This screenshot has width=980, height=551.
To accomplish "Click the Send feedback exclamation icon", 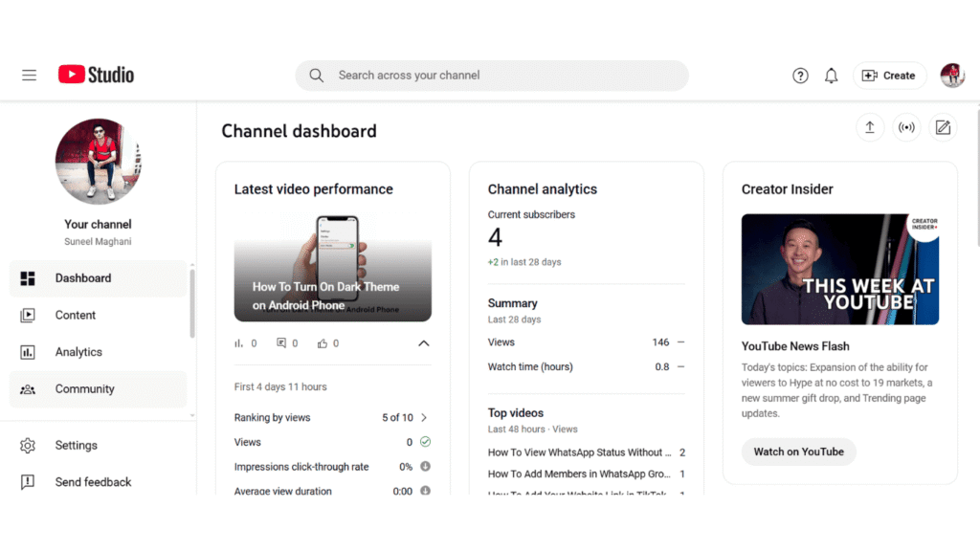I will click(28, 482).
